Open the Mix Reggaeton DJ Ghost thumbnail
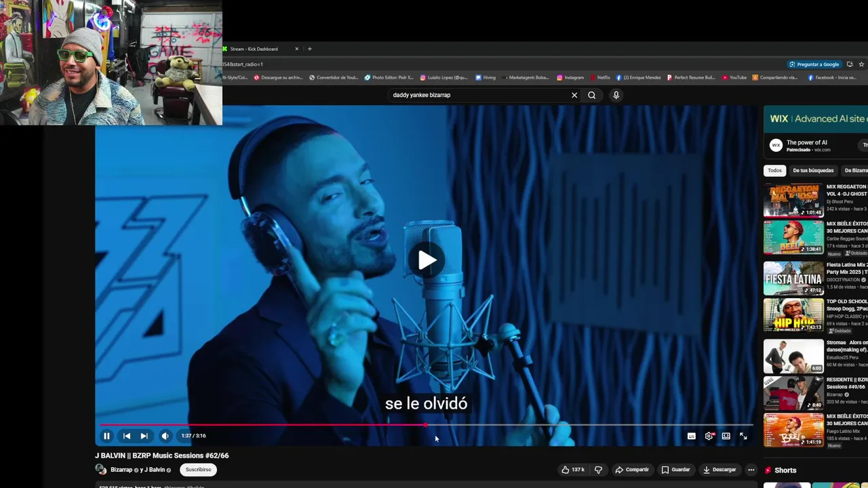 793,200
